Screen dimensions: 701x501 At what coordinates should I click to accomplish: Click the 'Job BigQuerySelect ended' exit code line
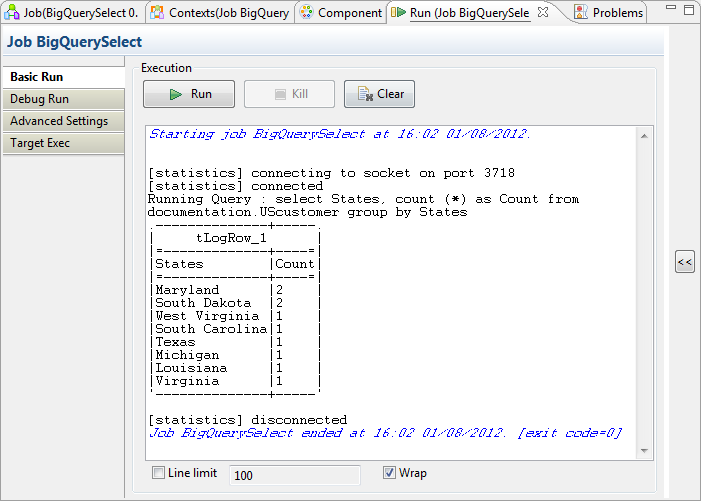tap(385, 433)
